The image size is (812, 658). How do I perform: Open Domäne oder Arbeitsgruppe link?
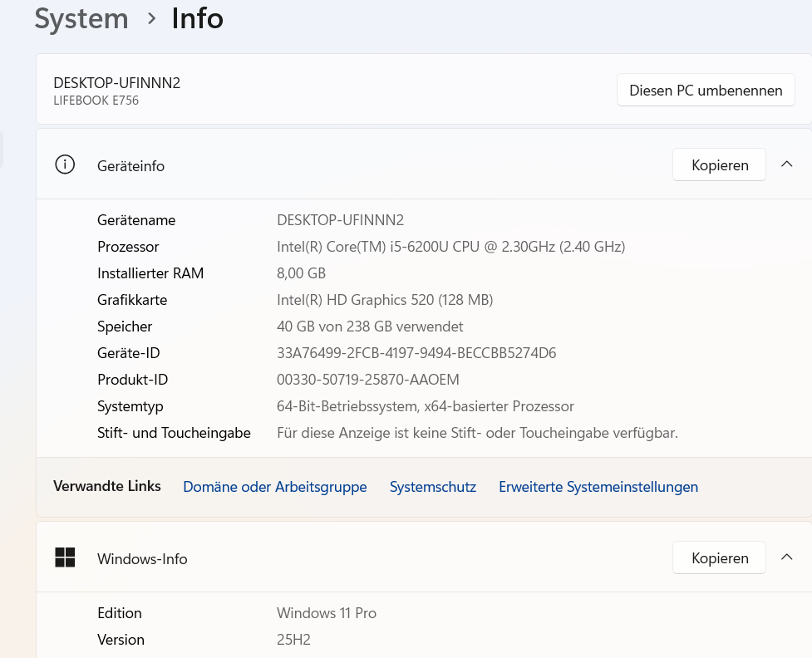tap(275, 487)
